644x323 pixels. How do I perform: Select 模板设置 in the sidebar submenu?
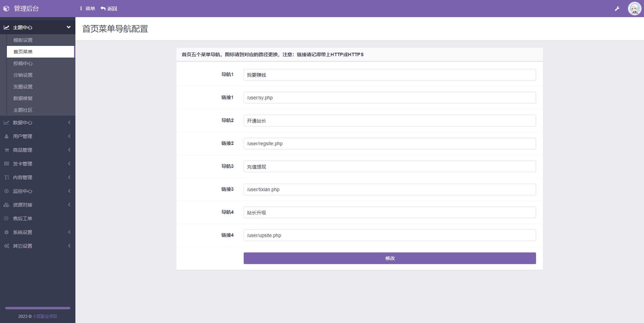click(x=23, y=40)
